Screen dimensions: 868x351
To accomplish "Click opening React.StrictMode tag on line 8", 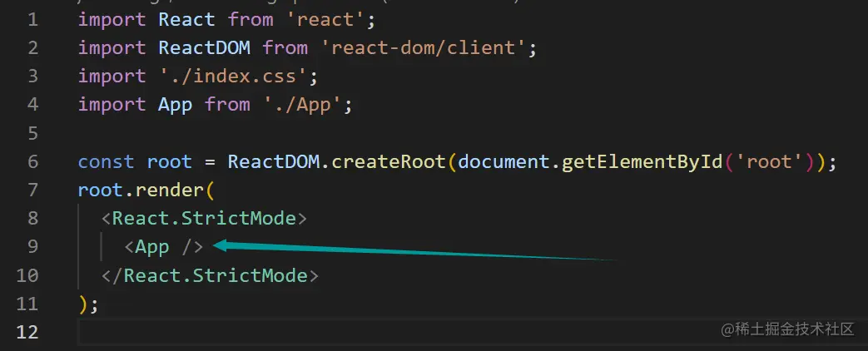I will [204, 218].
